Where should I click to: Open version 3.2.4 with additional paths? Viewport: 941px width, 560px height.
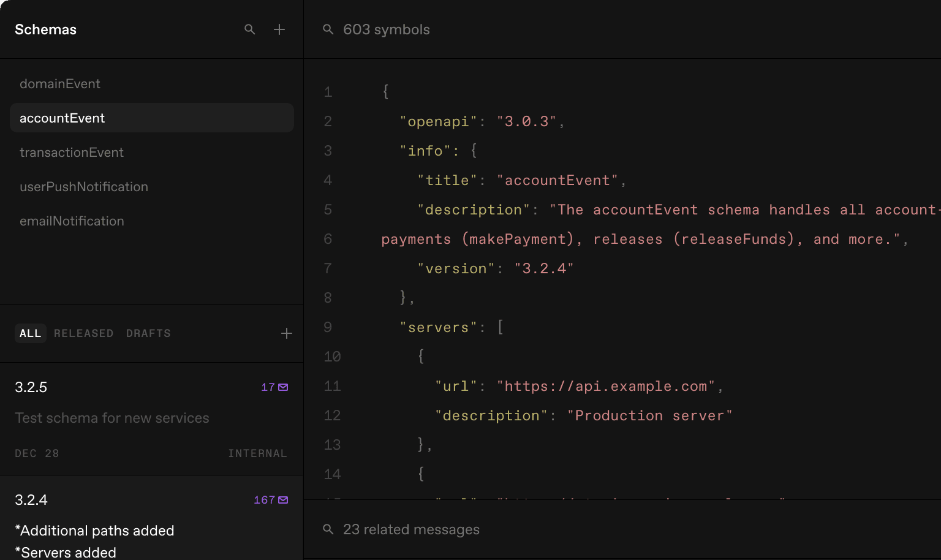coord(95,530)
